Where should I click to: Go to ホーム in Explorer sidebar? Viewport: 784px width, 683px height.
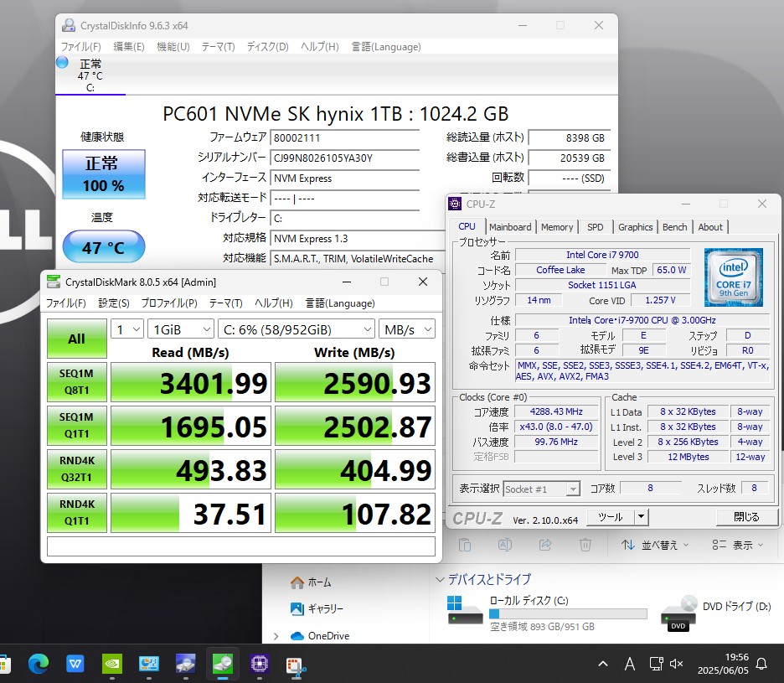[311, 582]
